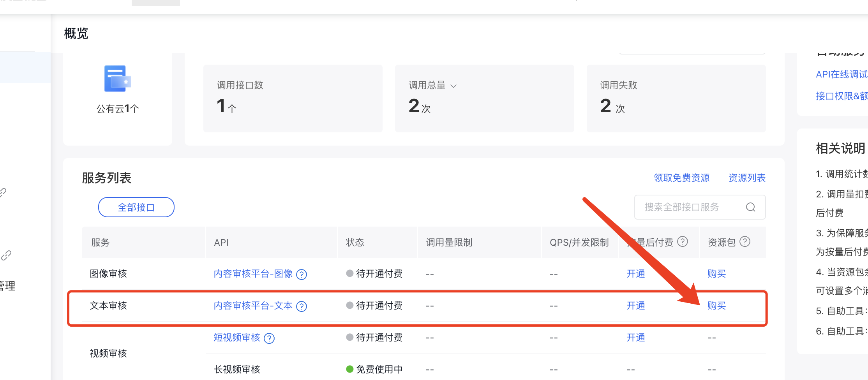
Task: Open 接口权限&额 link on the right
Action: pos(842,96)
